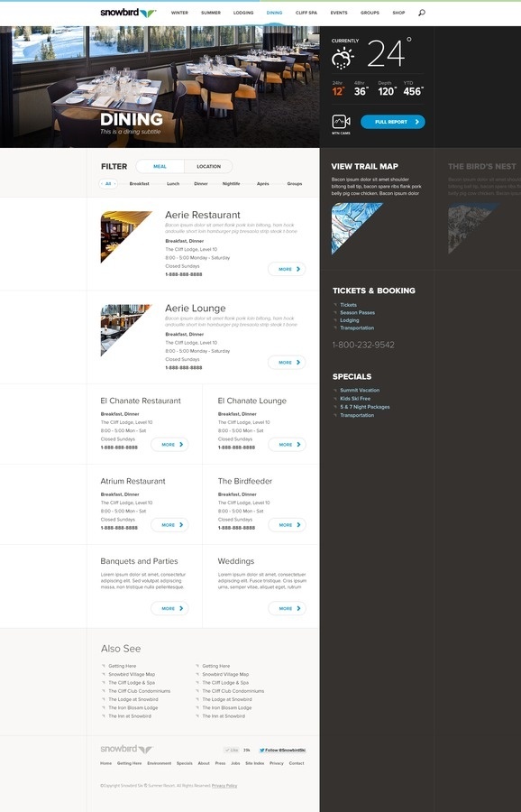Click the Weddings heading
The image size is (521, 812).
(236, 561)
